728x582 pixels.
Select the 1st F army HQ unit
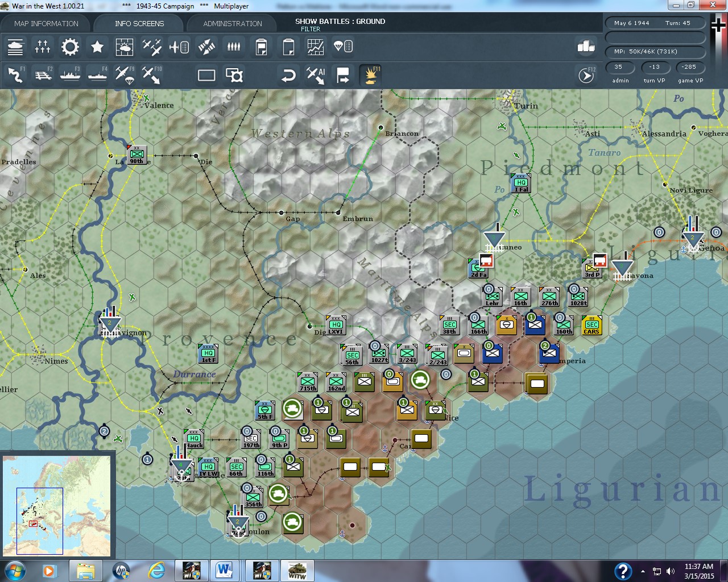(208, 354)
